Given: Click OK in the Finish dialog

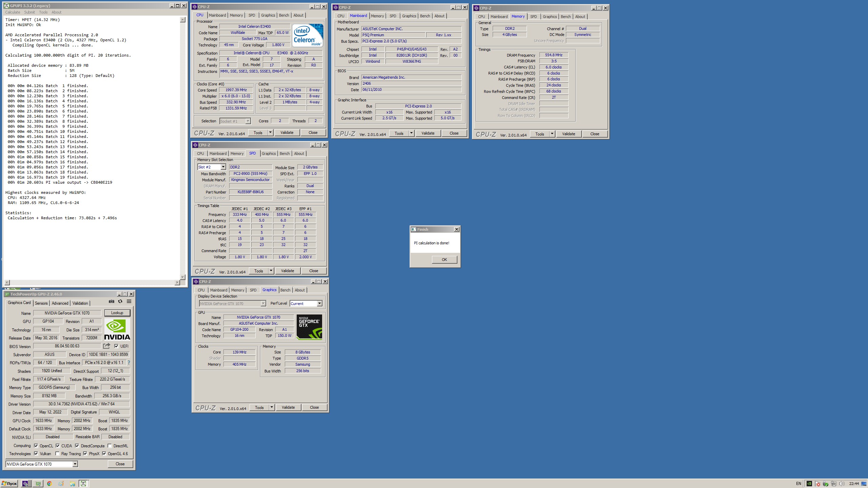Looking at the screenshot, I should tap(445, 260).
